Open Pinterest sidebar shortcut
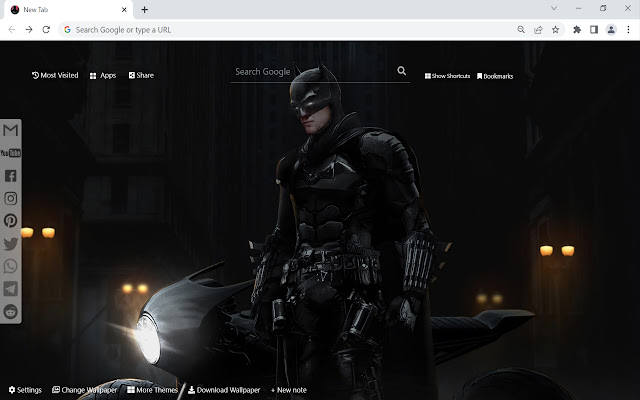 (11, 221)
